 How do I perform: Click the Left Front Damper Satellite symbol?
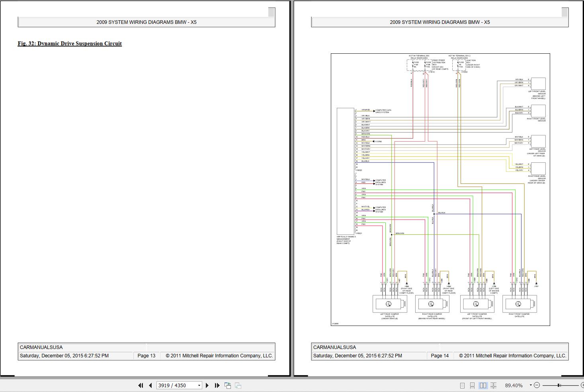(477, 304)
